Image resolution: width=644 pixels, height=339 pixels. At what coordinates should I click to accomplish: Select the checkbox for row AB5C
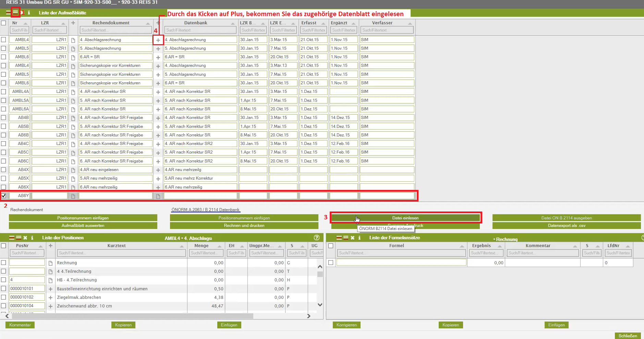3,152
